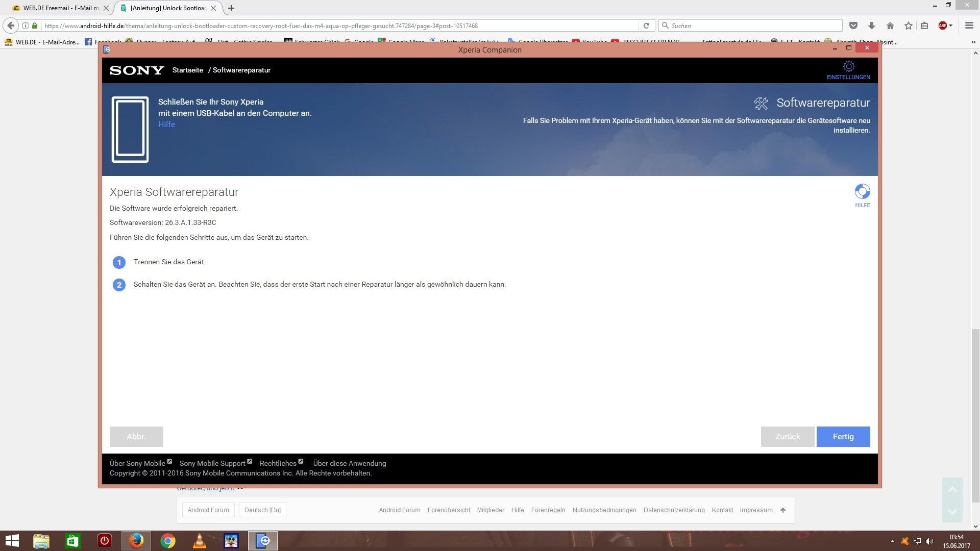Open a new Firefox tab
980x551 pixels.
click(x=231, y=8)
